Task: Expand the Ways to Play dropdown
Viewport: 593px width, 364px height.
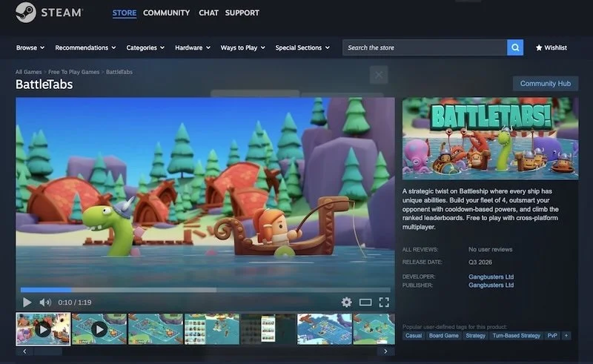Action: point(243,47)
